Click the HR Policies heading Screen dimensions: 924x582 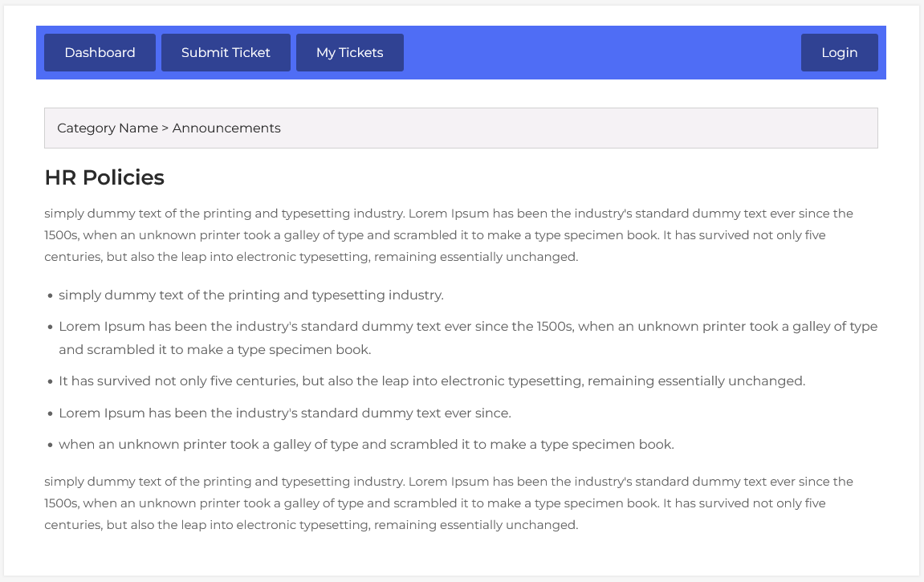point(104,178)
